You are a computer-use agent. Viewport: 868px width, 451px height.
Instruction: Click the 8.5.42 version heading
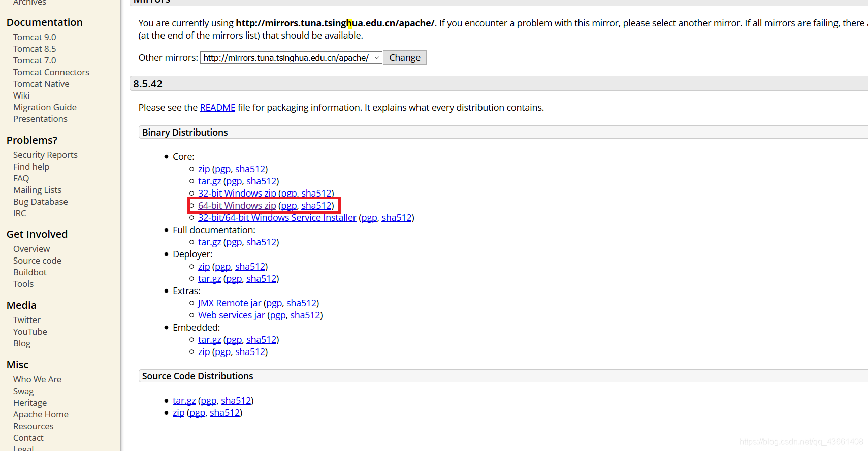[148, 84]
